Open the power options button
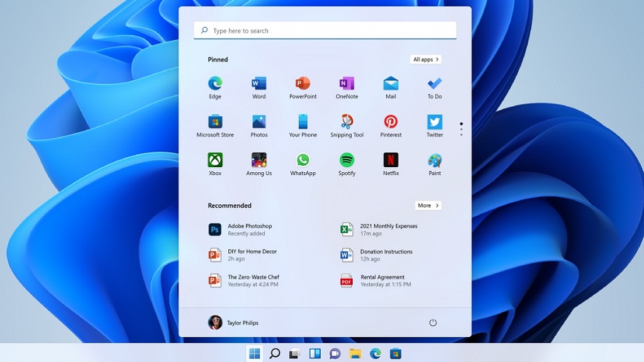 click(433, 322)
